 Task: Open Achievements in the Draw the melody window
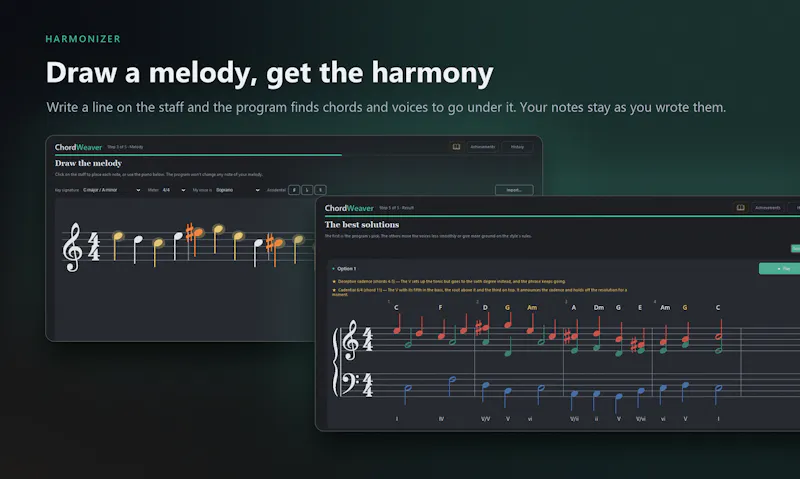click(x=482, y=147)
